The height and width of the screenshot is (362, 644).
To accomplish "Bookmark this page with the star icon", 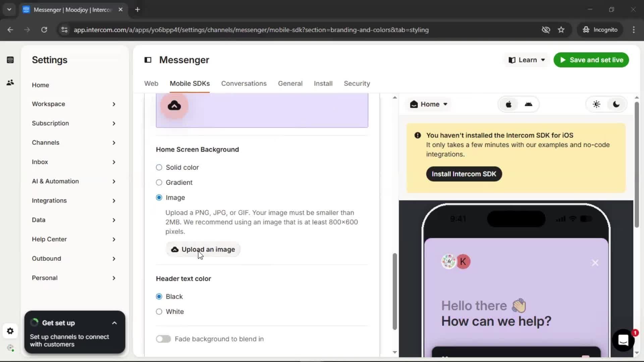I will (x=561, y=30).
